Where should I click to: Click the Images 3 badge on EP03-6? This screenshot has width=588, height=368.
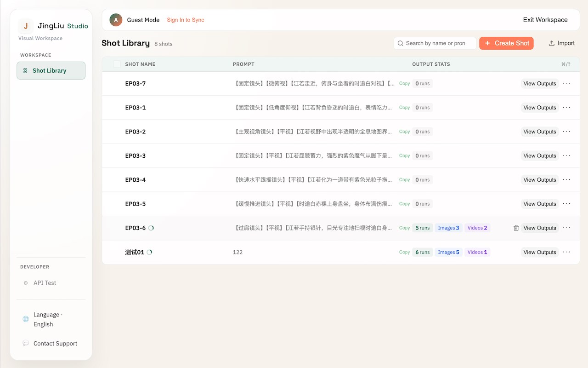[x=448, y=228]
